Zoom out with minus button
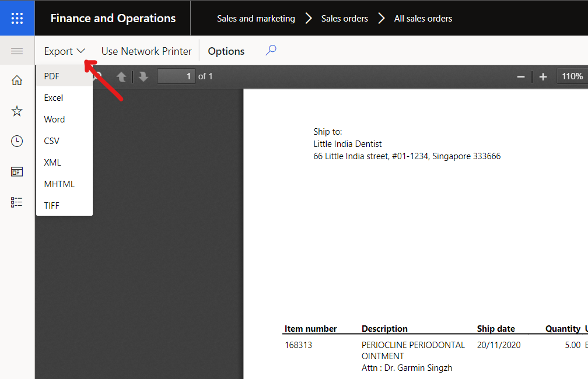The height and width of the screenshot is (379, 588). pyautogui.click(x=521, y=77)
